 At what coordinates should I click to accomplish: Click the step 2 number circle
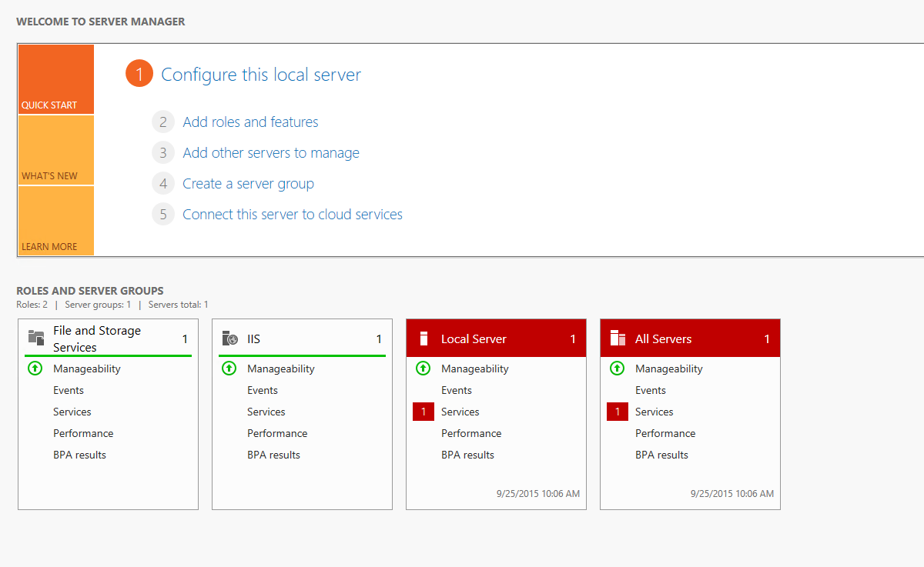tap(163, 122)
